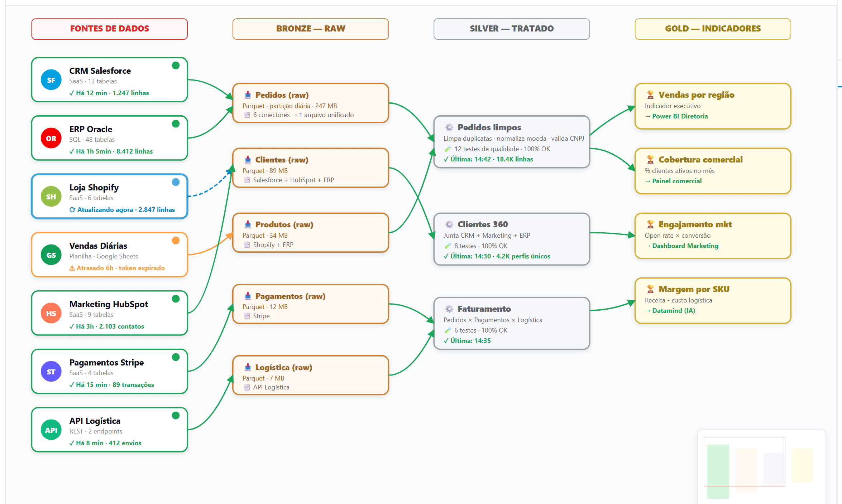Click the GS Google Sheets icon
842x504 pixels.
coord(51,255)
